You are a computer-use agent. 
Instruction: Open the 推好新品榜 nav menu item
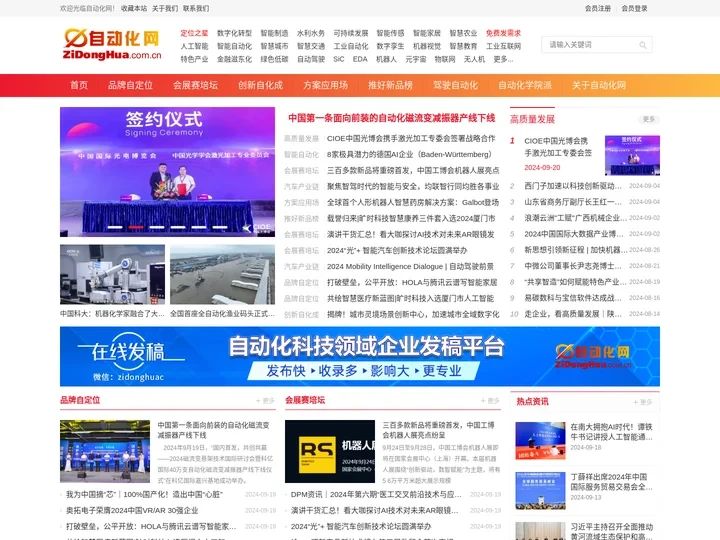(x=390, y=85)
